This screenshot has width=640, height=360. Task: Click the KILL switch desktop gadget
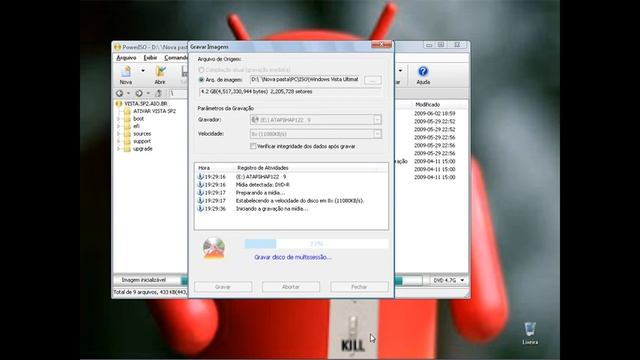tap(353, 330)
